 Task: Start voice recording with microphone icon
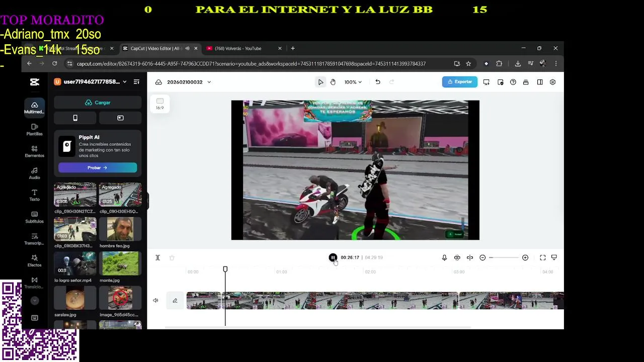pyautogui.click(x=444, y=257)
